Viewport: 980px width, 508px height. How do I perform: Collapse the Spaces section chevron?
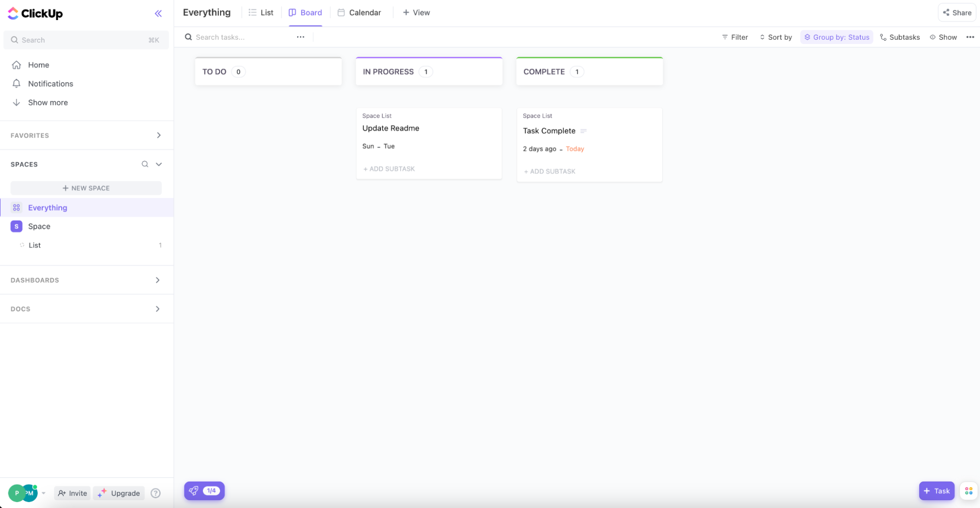click(158, 164)
